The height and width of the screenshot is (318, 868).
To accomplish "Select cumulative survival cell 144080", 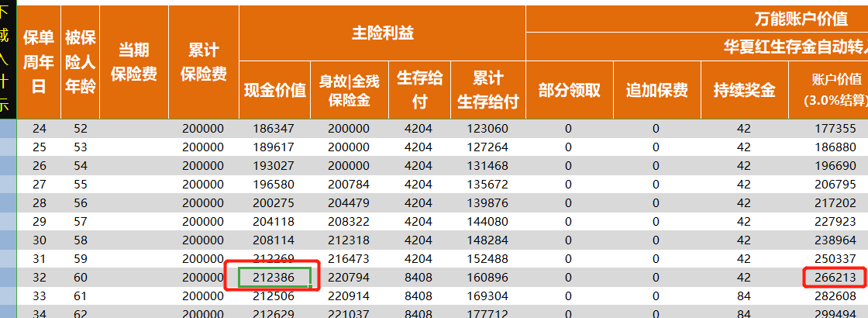I will tap(487, 222).
